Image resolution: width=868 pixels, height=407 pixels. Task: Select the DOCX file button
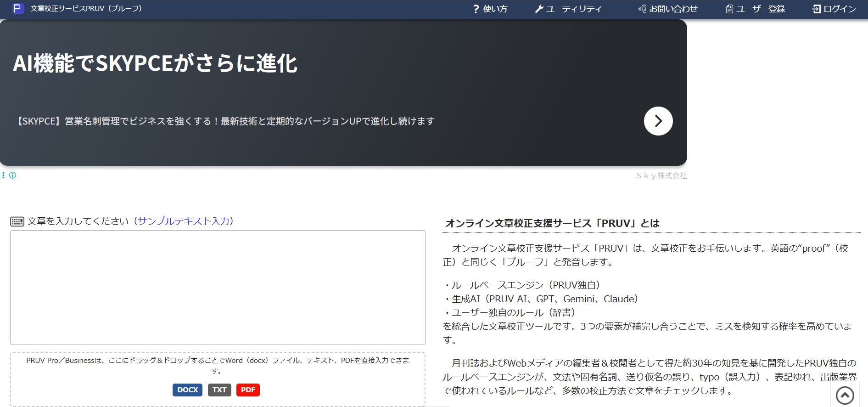click(x=187, y=390)
